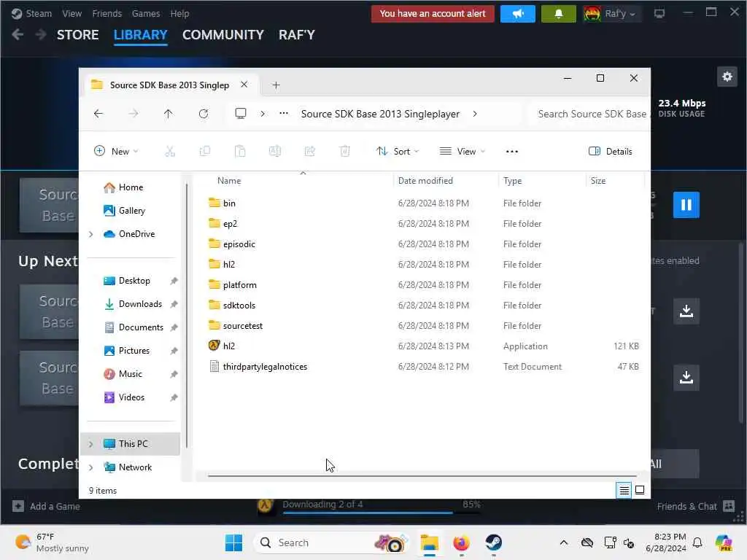Viewport: 747px width, 560px height.
Task: Open Firefox from taskbar
Action: point(461,542)
